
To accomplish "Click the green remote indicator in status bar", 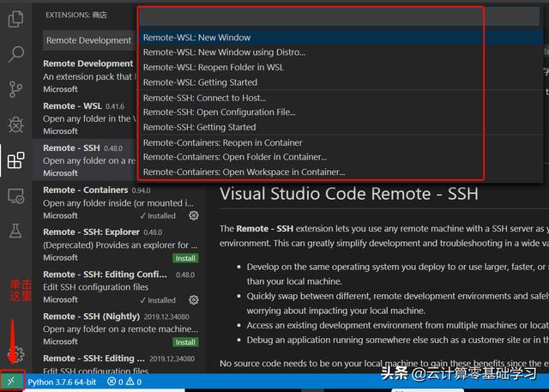I will click(x=11, y=381).
